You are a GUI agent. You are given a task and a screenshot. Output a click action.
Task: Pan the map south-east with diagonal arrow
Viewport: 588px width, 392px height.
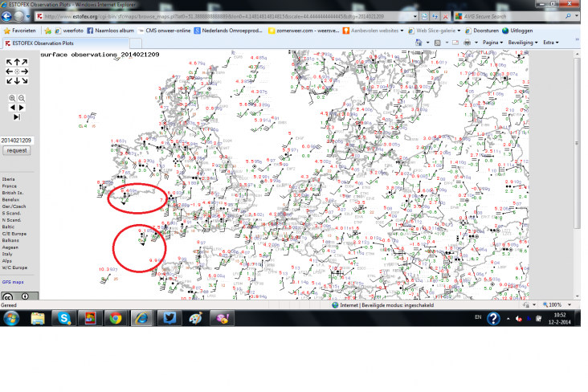click(25, 80)
